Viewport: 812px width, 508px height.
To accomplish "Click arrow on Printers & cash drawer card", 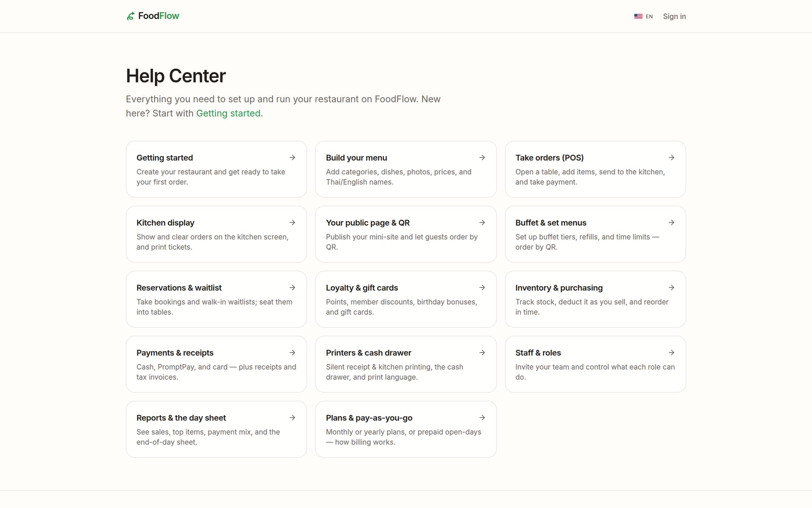I will (x=482, y=353).
